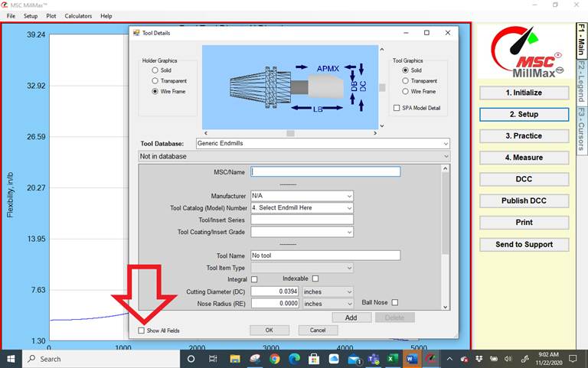588x368 pixels.
Task: Click tool preview vertical scrollbar thumb
Action: pyautogui.click(x=382, y=87)
